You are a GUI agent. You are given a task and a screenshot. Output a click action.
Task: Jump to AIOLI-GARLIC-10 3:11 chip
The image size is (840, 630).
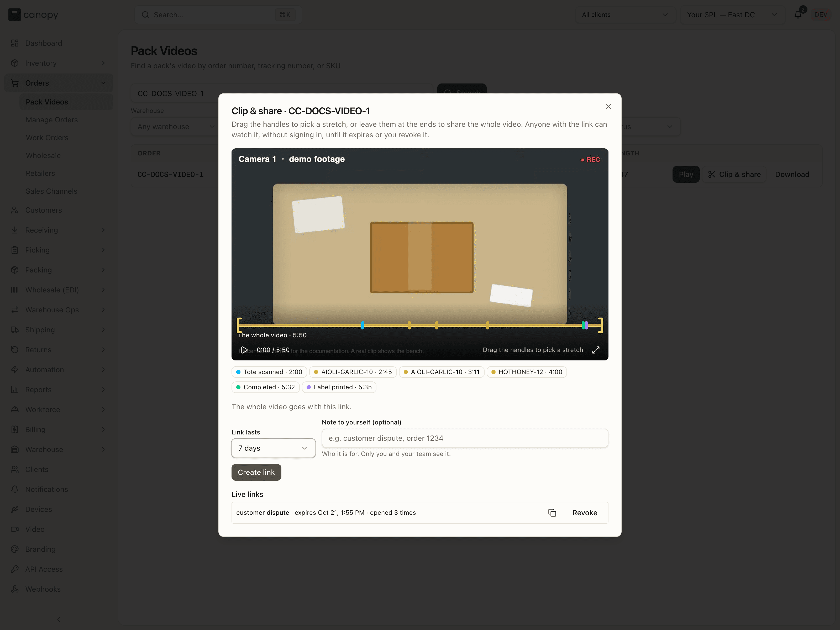(441, 372)
